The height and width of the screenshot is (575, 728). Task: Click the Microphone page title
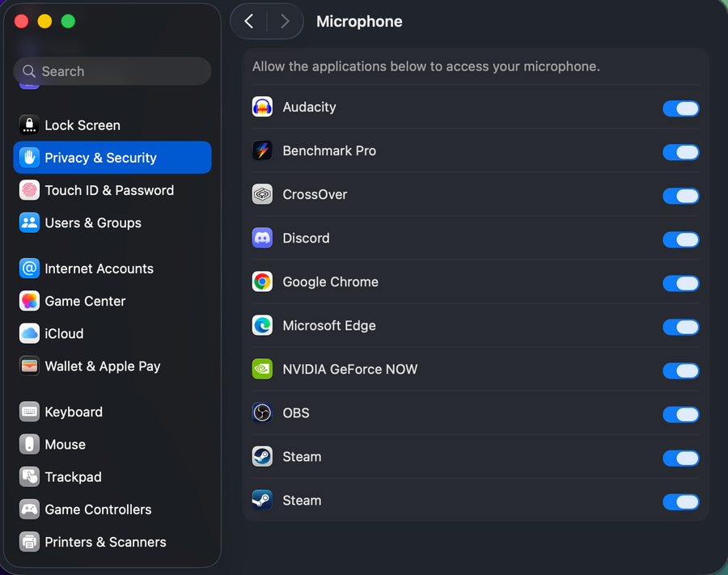coord(359,21)
